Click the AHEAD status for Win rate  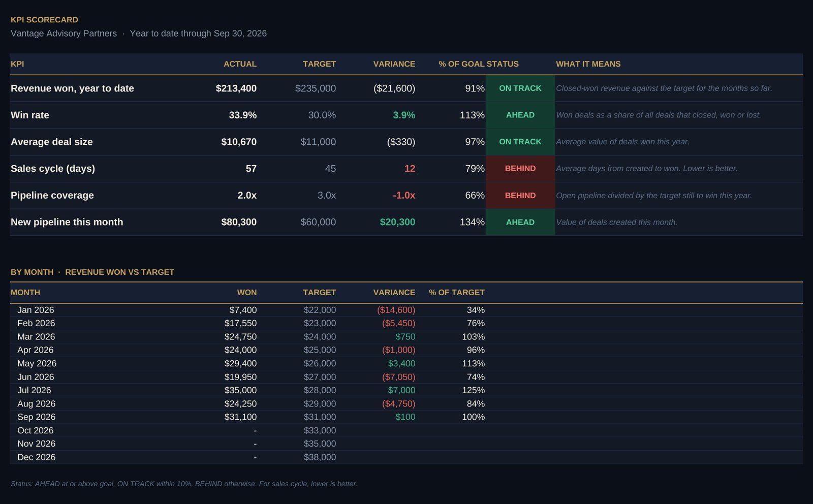pyautogui.click(x=520, y=115)
